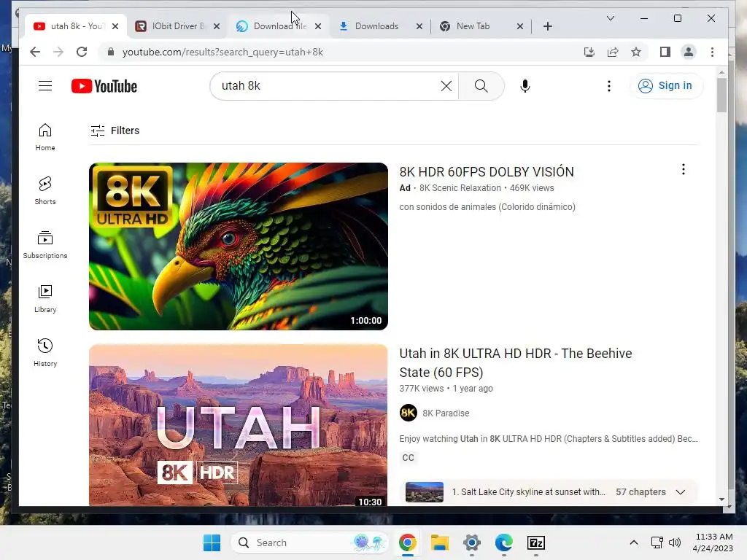Click the taskbar Search box
This screenshot has height=560, width=747.
(309, 542)
